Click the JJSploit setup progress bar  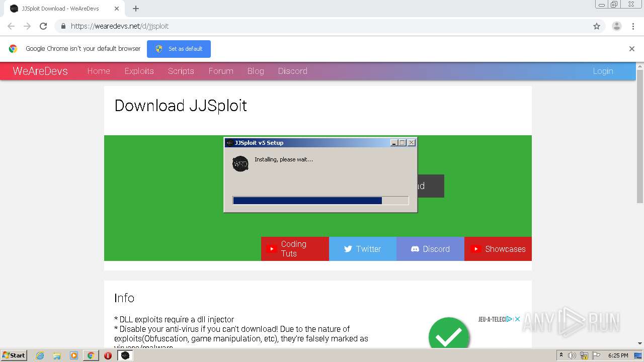tap(320, 201)
